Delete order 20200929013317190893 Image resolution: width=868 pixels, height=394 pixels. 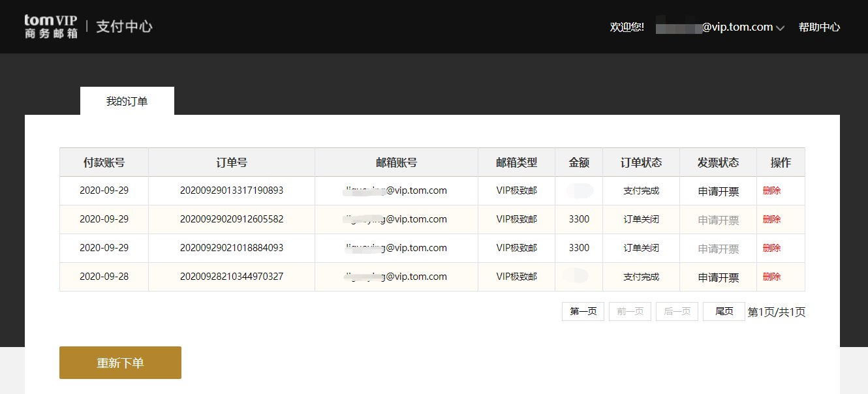[771, 191]
